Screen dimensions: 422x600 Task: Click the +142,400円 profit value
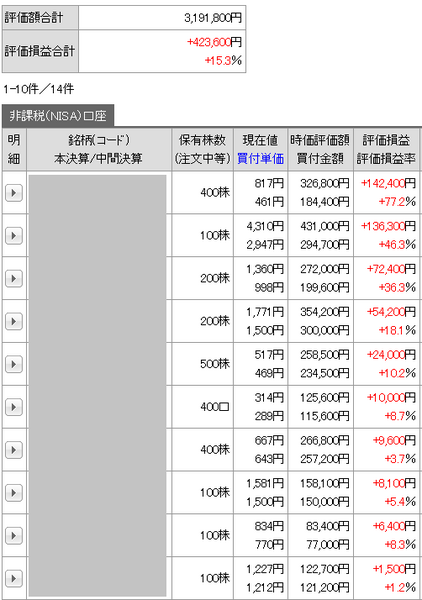pyautogui.click(x=388, y=183)
